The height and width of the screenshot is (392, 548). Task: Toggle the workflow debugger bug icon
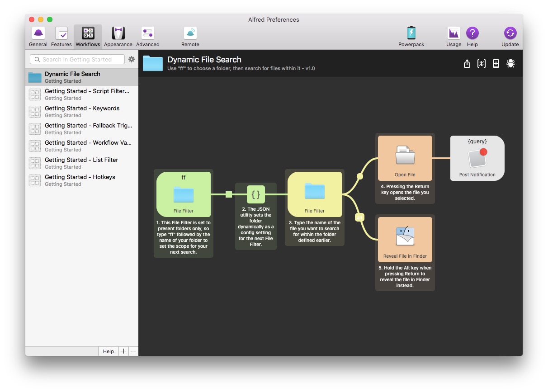click(510, 64)
